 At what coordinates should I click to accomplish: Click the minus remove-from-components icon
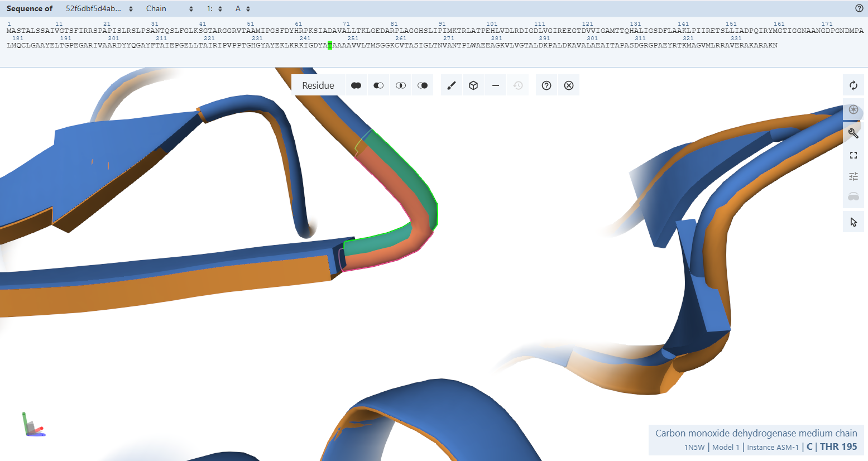click(496, 85)
